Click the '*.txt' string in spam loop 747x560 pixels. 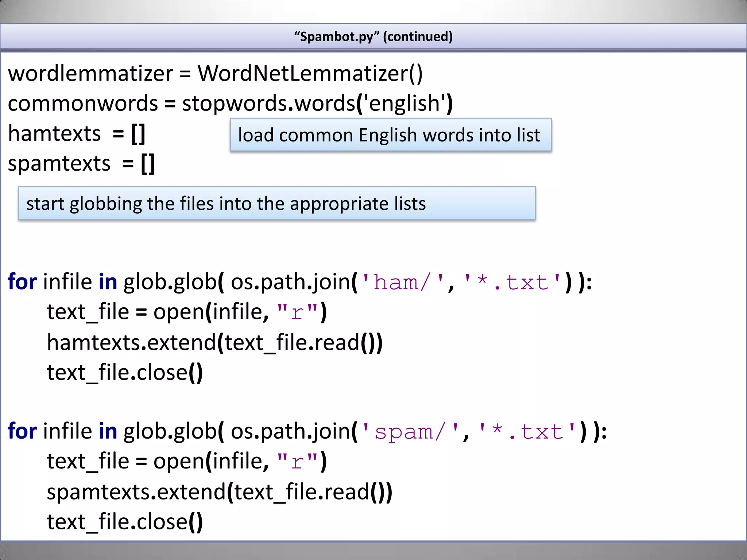pos(527,432)
